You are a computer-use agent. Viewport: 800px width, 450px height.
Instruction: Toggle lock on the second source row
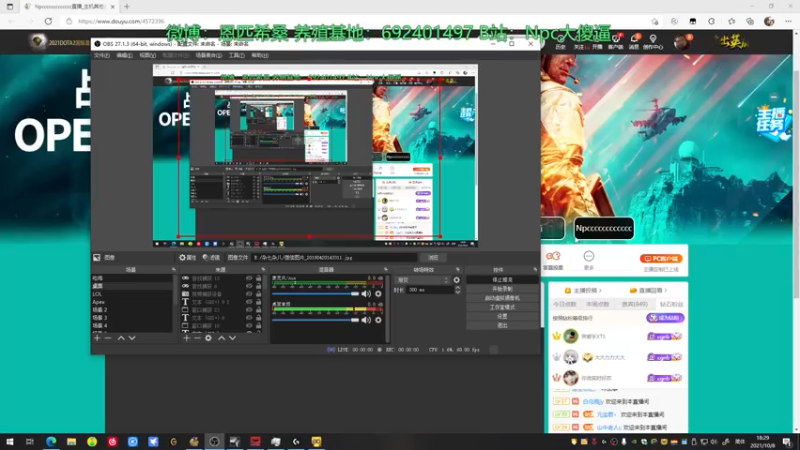point(259,286)
